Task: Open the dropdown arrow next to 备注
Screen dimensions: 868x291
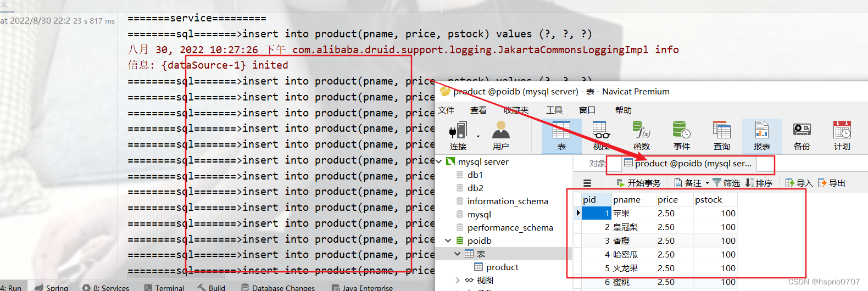Action: pyautogui.click(x=707, y=183)
